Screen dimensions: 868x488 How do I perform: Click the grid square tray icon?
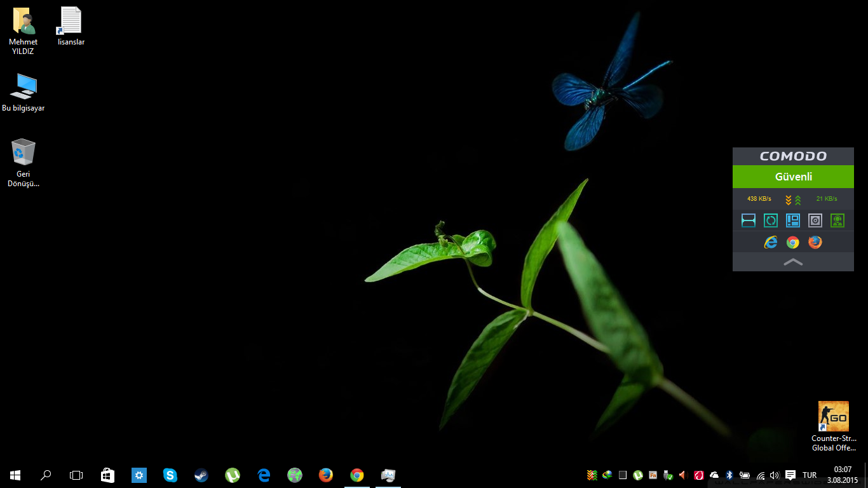[x=623, y=475]
